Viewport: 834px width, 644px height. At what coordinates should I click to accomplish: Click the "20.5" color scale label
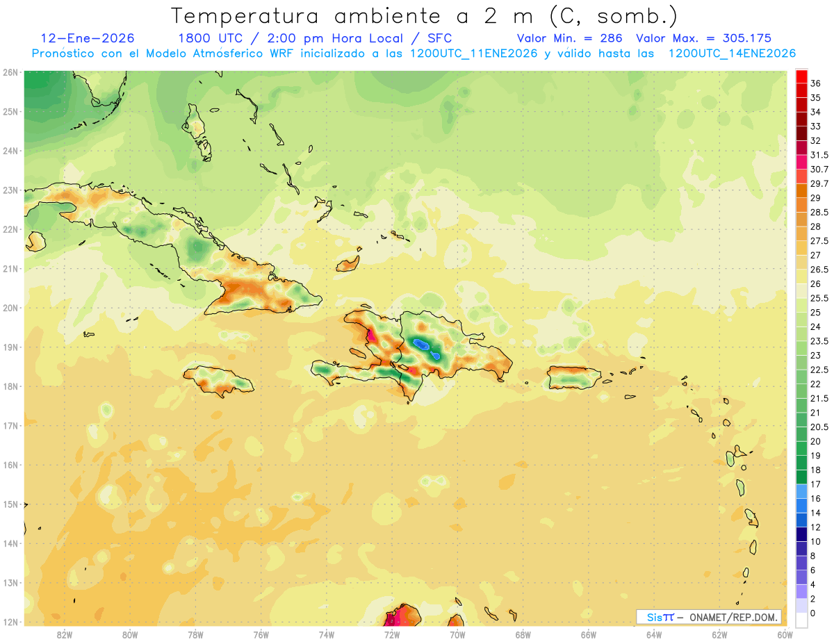coord(819,427)
